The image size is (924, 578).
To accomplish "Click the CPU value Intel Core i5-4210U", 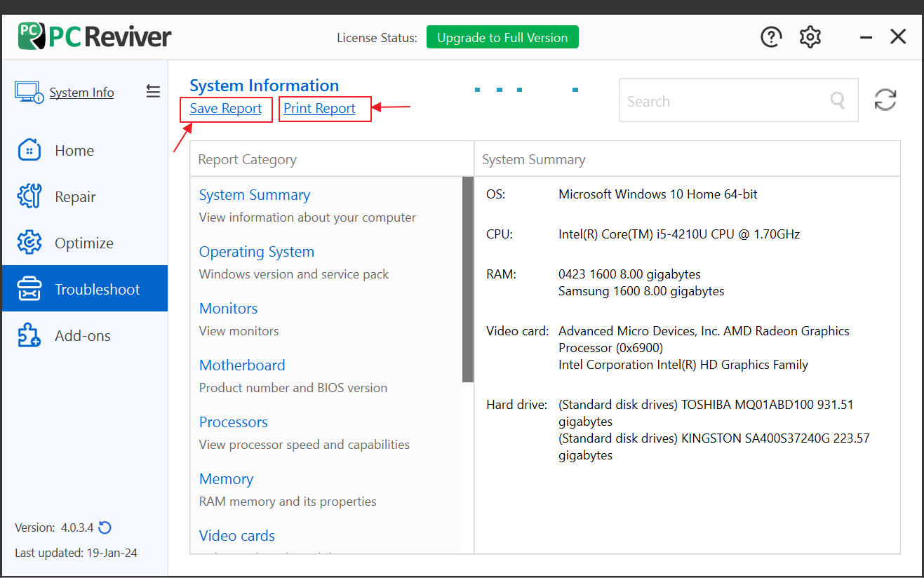I will [x=679, y=234].
